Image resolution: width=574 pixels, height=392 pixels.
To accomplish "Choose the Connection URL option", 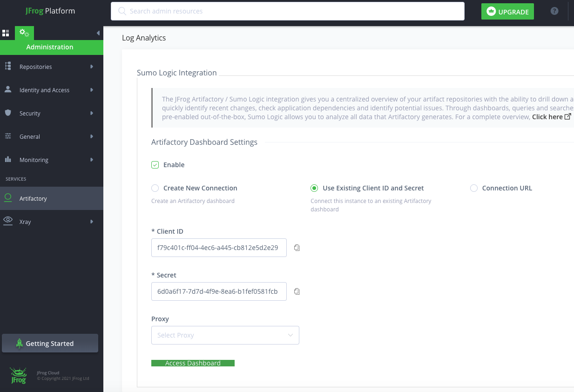I will click(473, 188).
